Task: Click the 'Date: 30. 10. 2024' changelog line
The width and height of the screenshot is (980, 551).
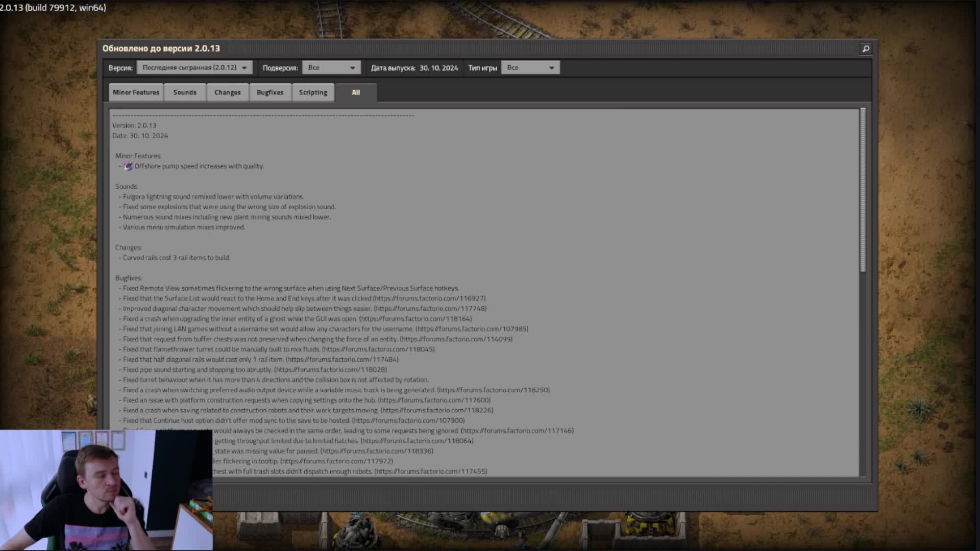Action: click(x=140, y=136)
